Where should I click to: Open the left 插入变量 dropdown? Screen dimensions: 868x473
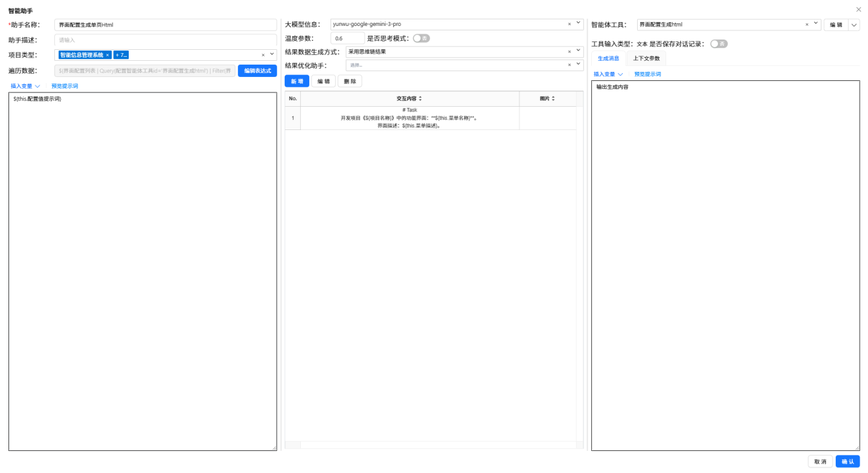click(x=25, y=85)
